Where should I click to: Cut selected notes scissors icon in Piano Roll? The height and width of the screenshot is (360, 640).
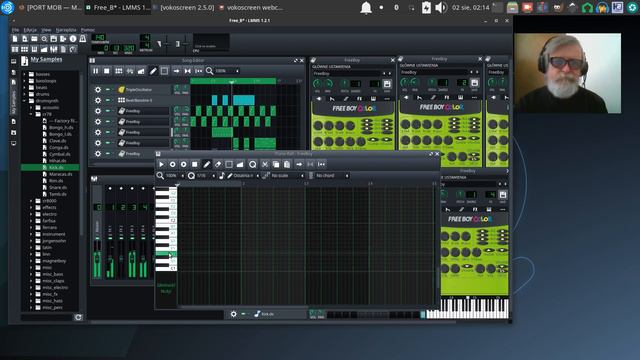(x=265, y=164)
